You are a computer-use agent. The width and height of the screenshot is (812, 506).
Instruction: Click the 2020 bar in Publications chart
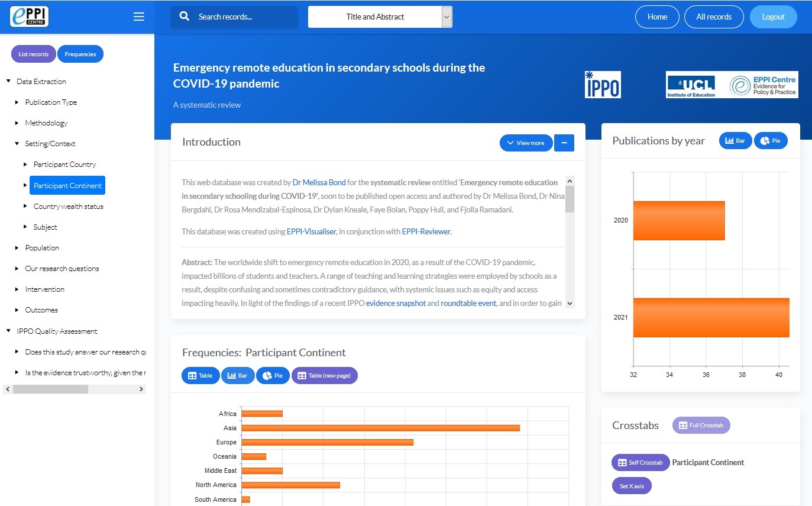(x=679, y=221)
